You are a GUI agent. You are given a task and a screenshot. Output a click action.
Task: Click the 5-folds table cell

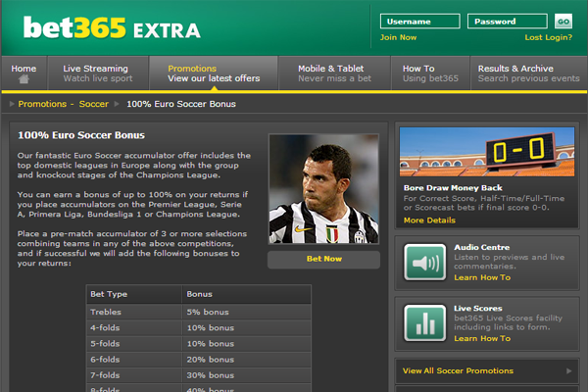[x=134, y=344]
